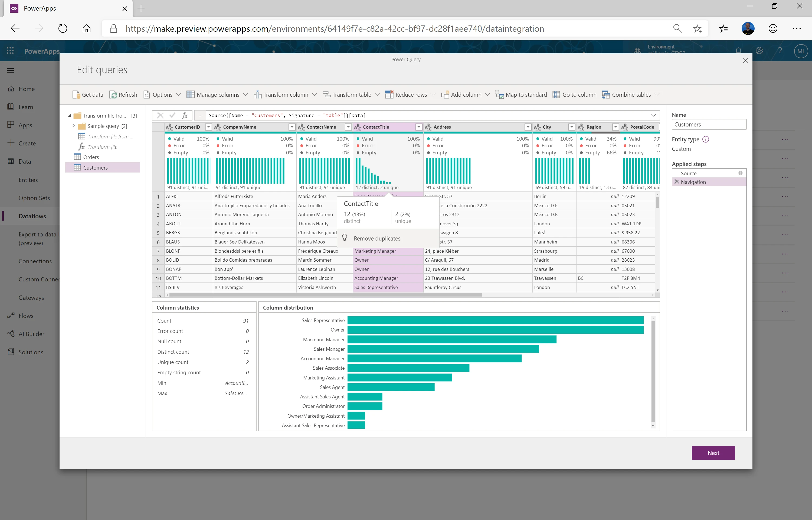
Task: Click Go to column icon
Action: pyautogui.click(x=556, y=95)
